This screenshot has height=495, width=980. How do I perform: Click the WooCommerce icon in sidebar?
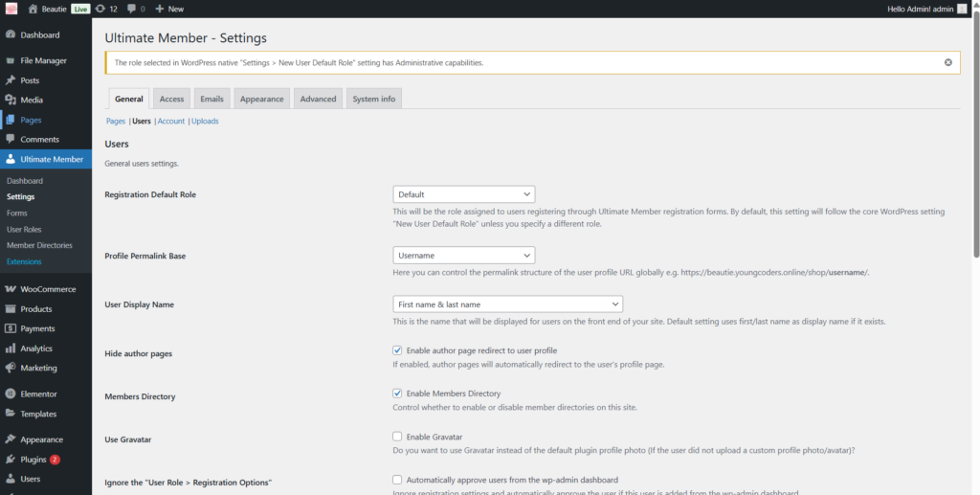click(10, 289)
